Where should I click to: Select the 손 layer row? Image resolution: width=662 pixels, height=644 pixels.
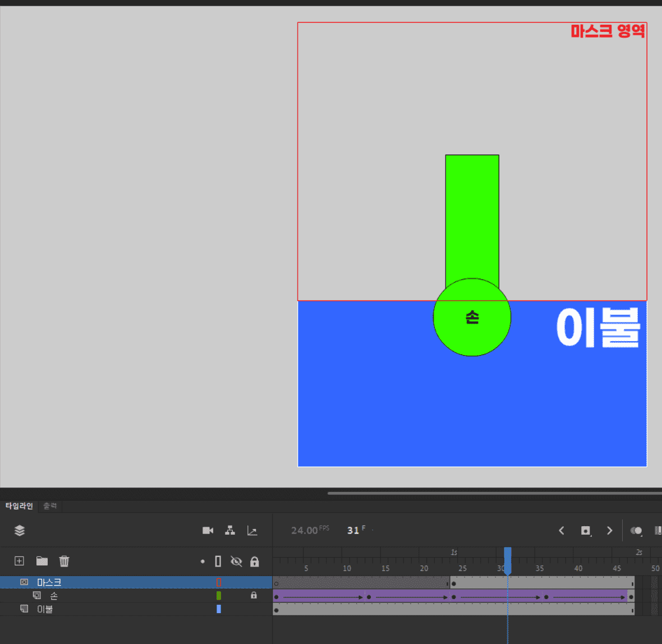(x=136, y=595)
